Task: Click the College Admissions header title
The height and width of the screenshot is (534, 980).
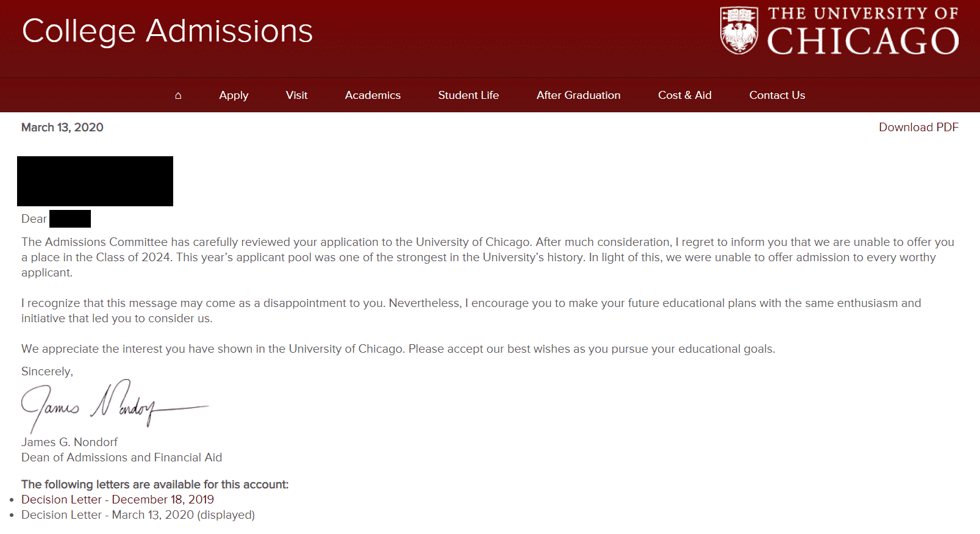Action: point(167,31)
